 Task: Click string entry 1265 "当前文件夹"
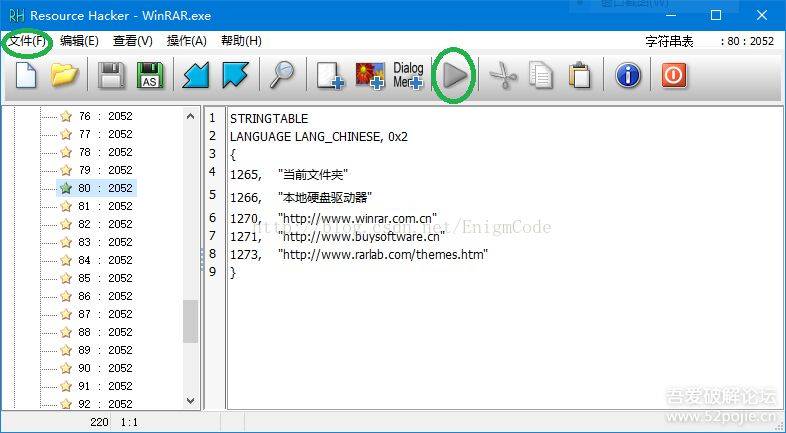289,174
